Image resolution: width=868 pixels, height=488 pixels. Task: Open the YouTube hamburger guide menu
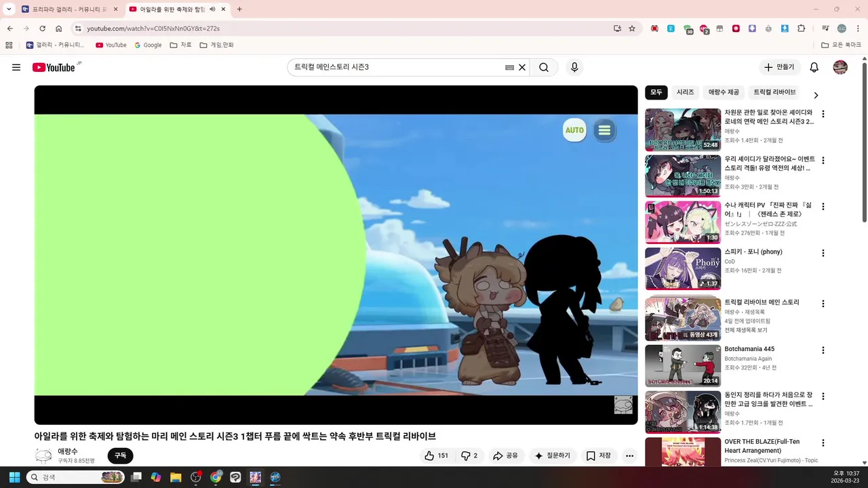[x=16, y=67]
